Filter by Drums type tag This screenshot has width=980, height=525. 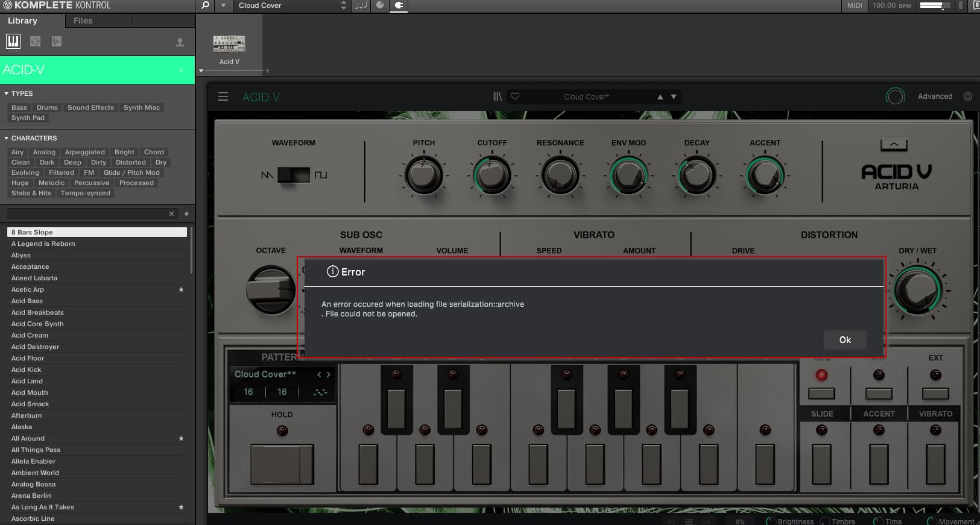pyautogui.click(x=47, y=107)
